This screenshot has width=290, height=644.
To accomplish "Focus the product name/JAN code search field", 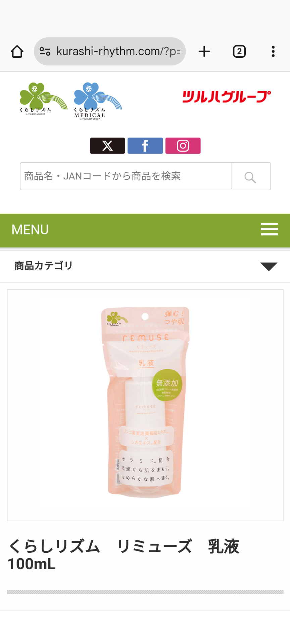I will [x=126, y=176].
